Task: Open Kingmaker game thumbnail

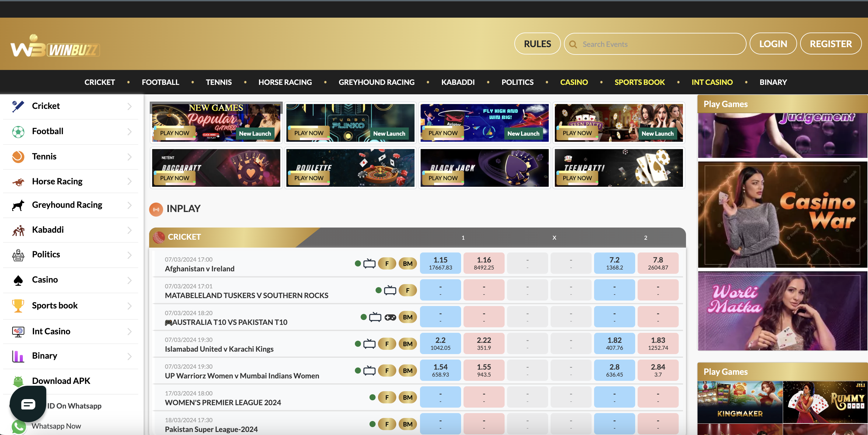Action: click(740, 402)
